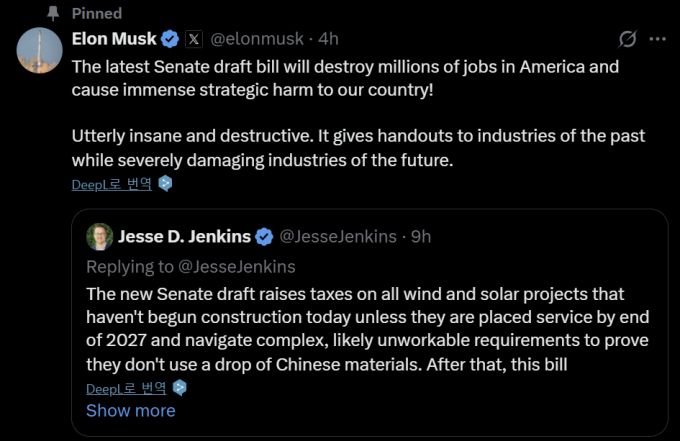Click Jesse D. Jenkins' verified badge
The height and width of the screenshot is (441, 680).
264,237
